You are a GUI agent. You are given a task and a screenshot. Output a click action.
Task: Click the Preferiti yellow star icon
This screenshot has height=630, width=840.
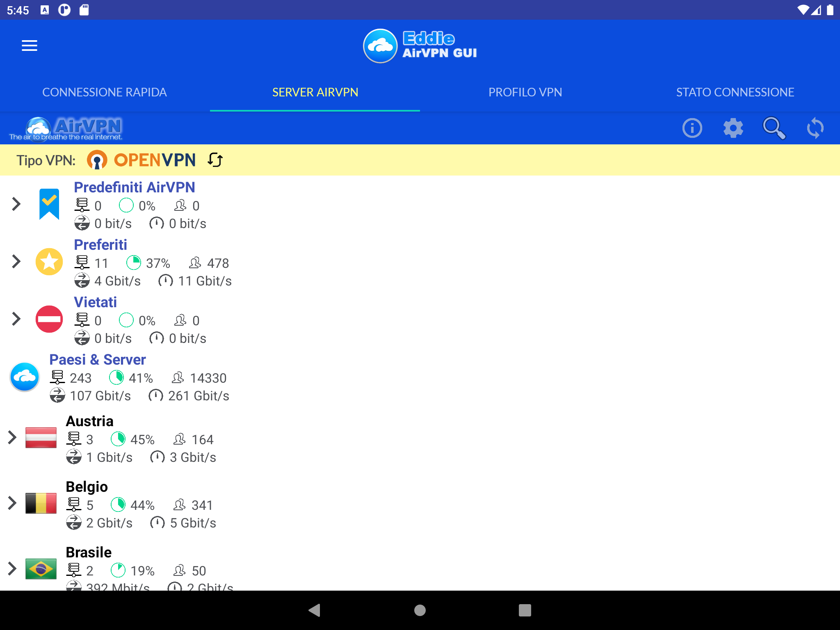pyautogui.click(x=49, y=261)
